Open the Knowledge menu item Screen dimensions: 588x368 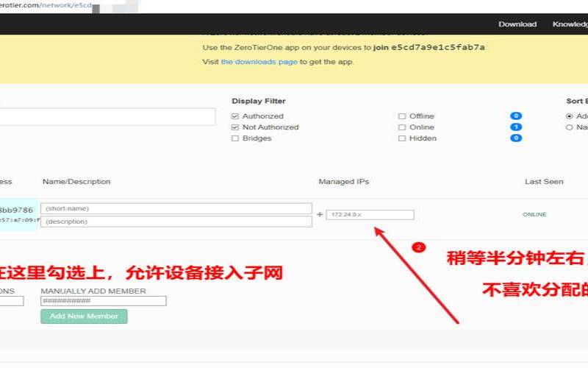tap(570, 24)
